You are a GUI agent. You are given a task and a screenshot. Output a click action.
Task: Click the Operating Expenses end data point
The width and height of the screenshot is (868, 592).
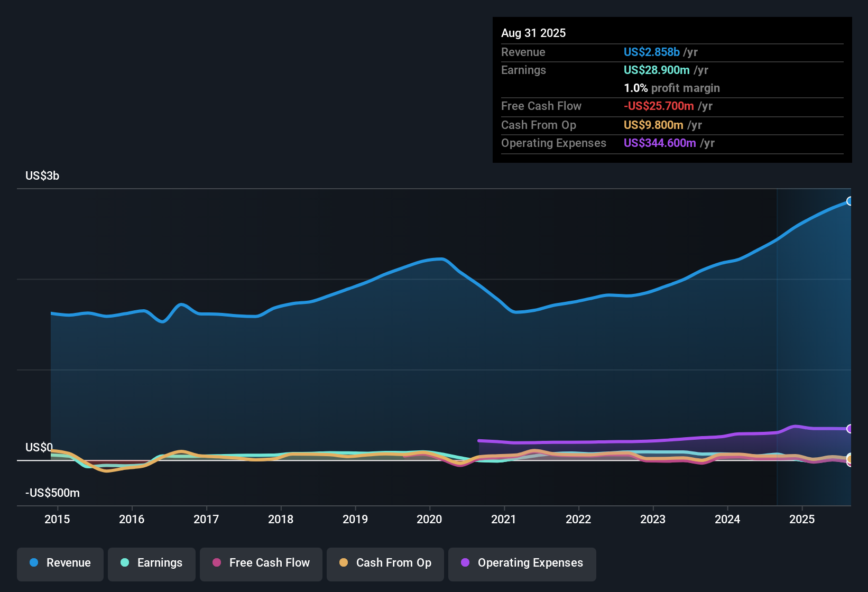(x=850, y=429)
